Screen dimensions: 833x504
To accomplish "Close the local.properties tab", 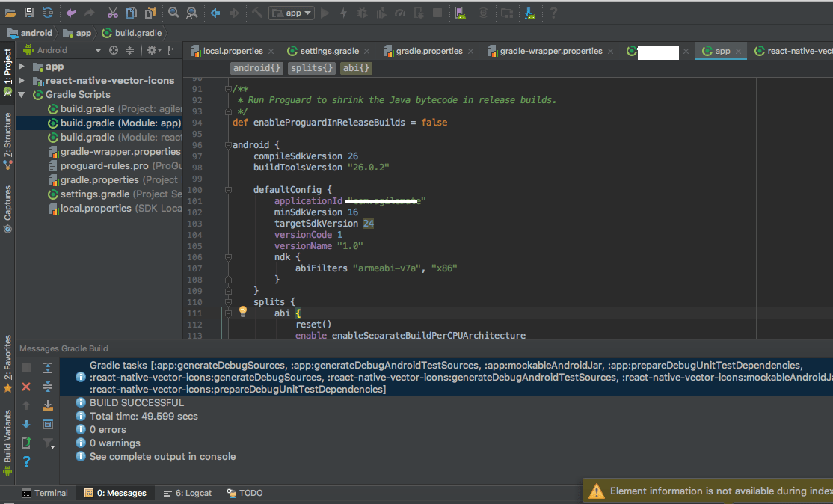I will coord(271,52).
